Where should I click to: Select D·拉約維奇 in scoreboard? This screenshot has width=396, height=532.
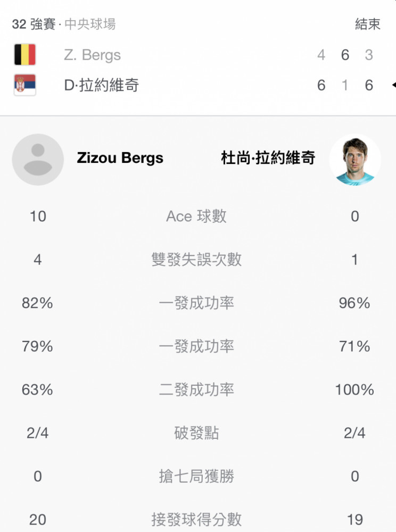coord(102,85)
